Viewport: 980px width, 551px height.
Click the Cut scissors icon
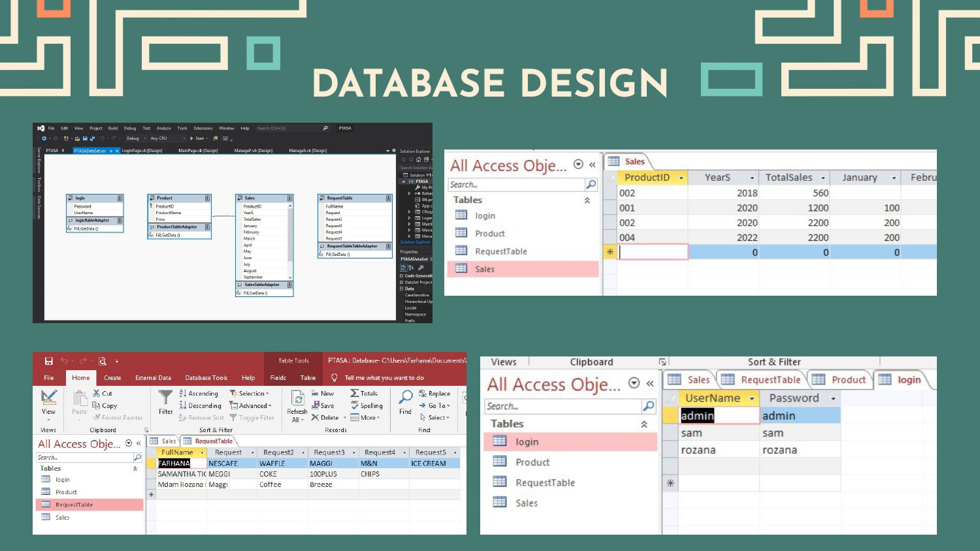[97, 394]
